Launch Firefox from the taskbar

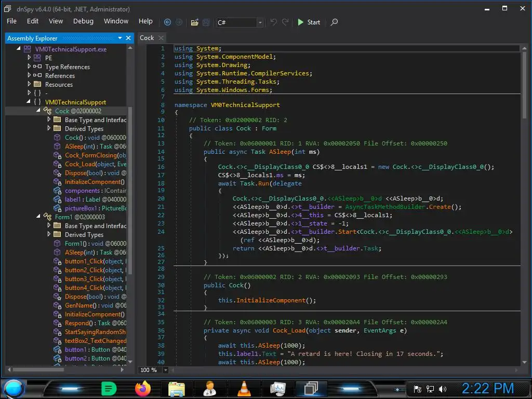tap(142, 389)
